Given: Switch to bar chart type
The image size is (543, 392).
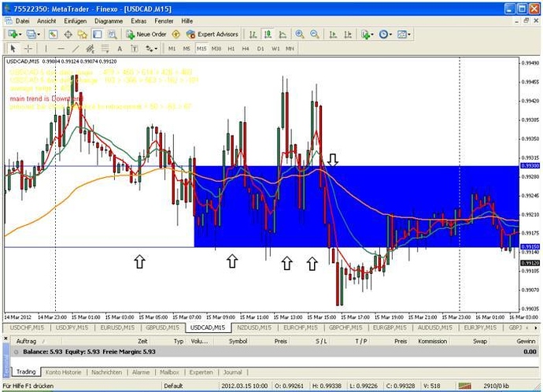Looking at the screenshot, I should pyautogui.click(x=253, y=35).
